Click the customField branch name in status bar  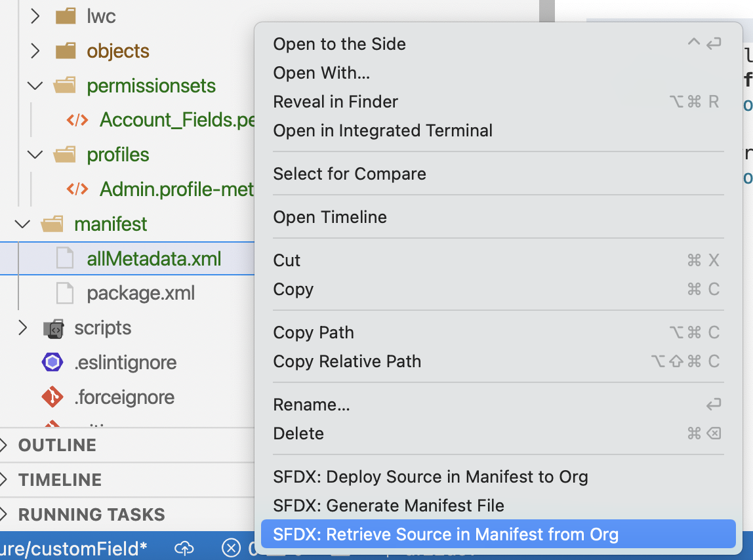(72, 548)
